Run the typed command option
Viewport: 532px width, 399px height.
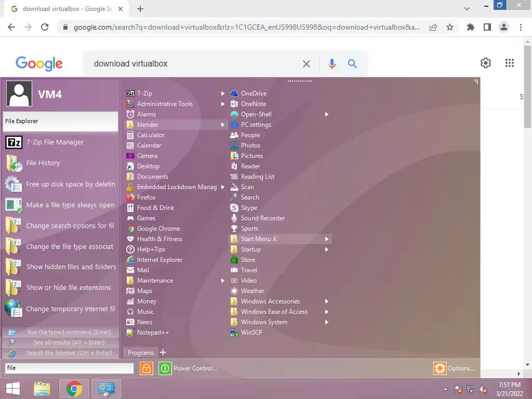pos(60,332)
